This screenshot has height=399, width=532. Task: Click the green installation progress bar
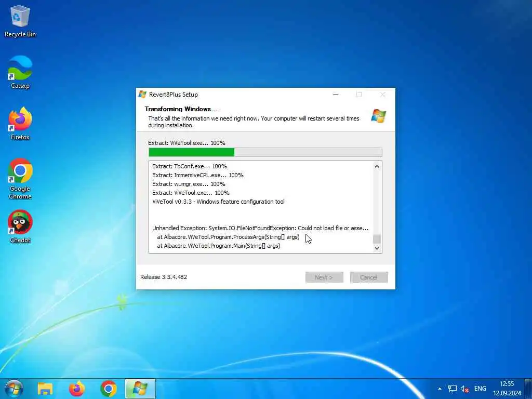click(x=265, y=152)
